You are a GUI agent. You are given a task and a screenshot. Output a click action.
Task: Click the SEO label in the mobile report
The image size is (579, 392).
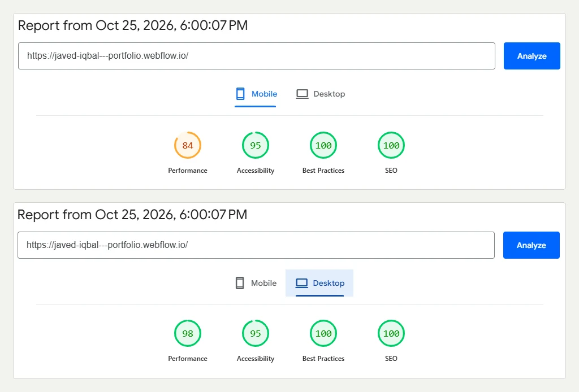(x=391, y=171)
